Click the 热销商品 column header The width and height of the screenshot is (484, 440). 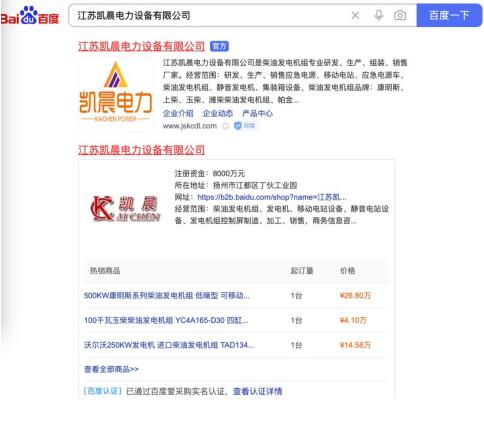point(105,271)
